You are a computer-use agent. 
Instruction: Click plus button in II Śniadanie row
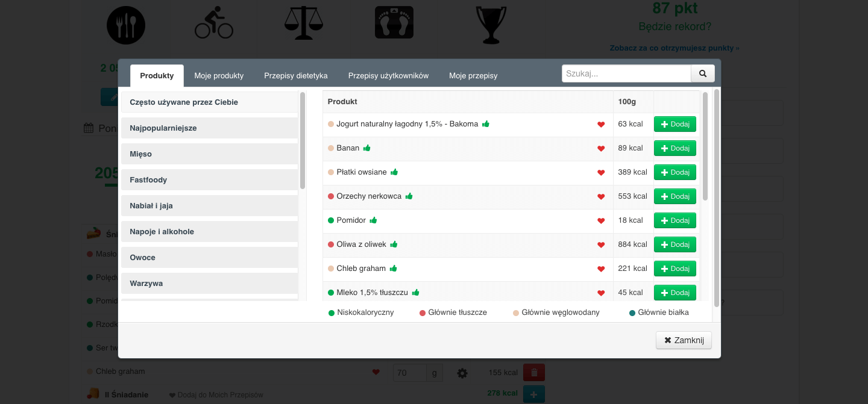pyautogui.click(x=534, y=394)
